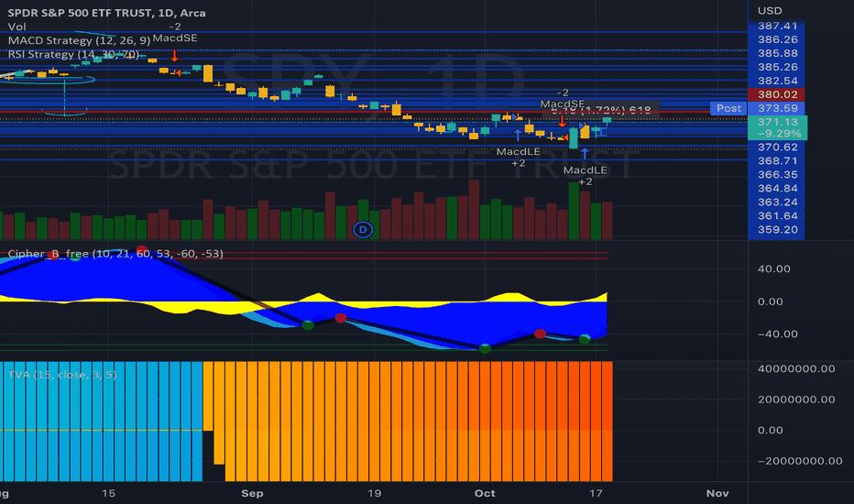The width and height of the screenshot is (854, 504).
Task: Click the Oct date on time axis
Action: tap(485, 493)
